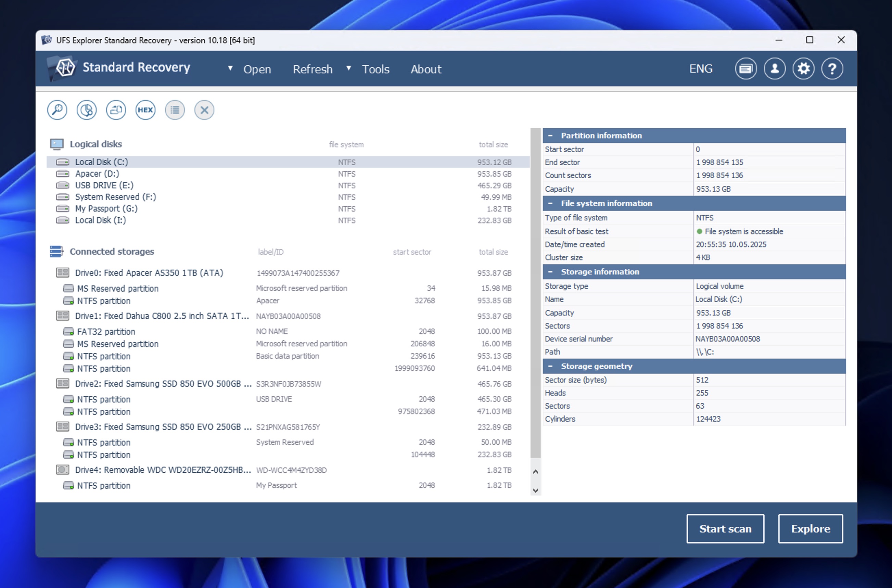Click Drive3 Samsung 250GB disk icon
892x588 pixels.
(63, 427)
